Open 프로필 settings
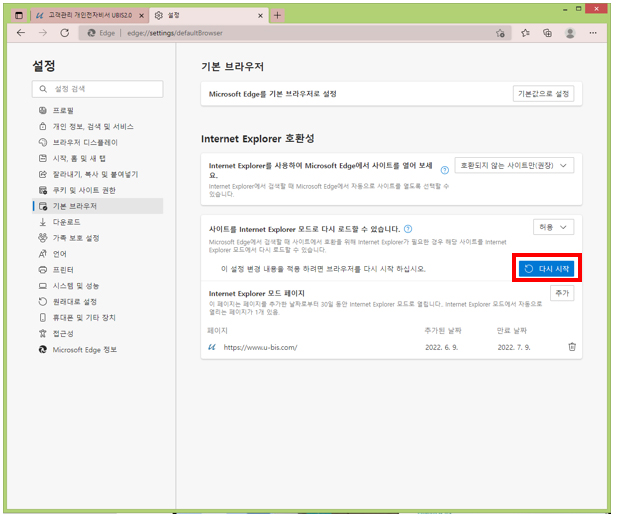Viewport: 617px width, 516px height. (x=98, y=111)
